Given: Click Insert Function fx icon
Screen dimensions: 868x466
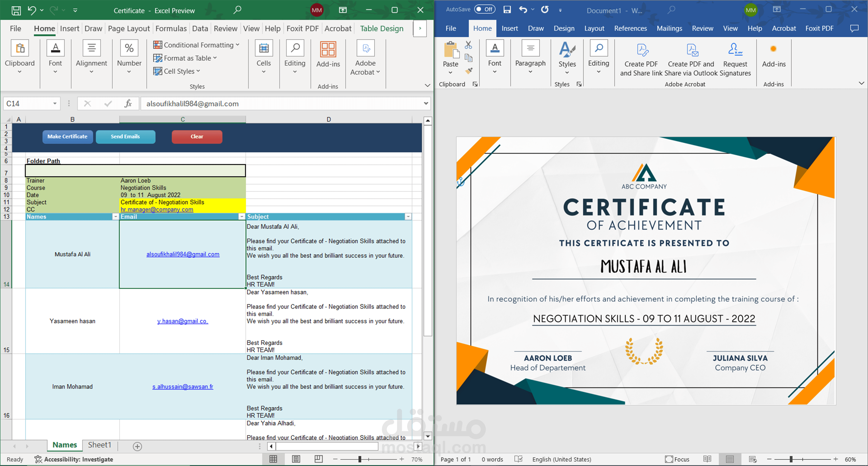Looking at the screenshot, I should 128,104.
